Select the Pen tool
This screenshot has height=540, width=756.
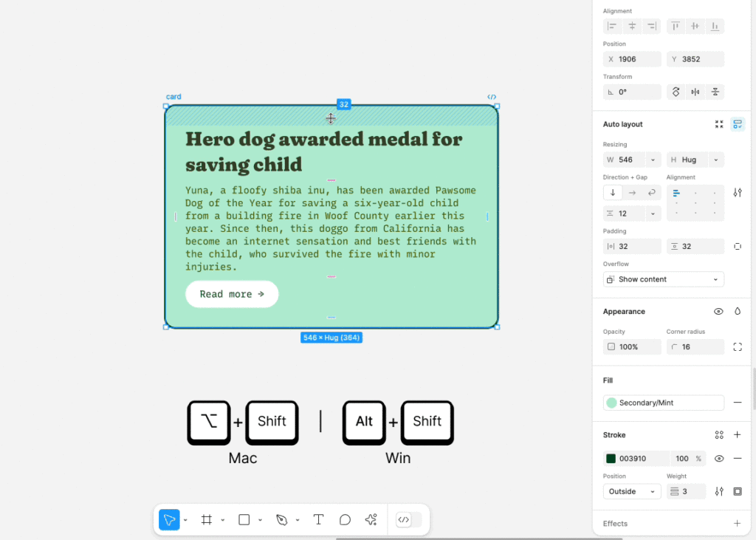(x=281, y=520)
